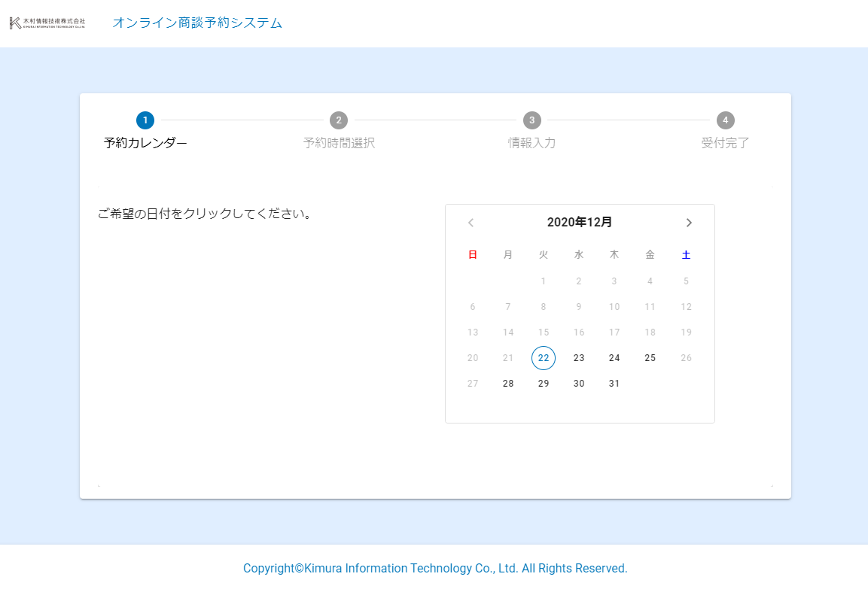Choose Monday December 28
This screenshot has width=868, height=589.
(508, 384)
